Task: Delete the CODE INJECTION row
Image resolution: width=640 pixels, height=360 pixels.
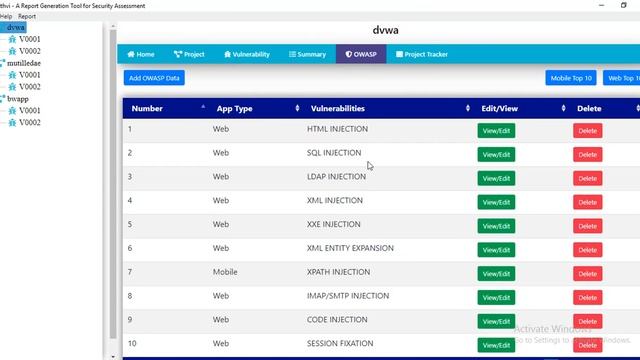Action: pos(588,321)
